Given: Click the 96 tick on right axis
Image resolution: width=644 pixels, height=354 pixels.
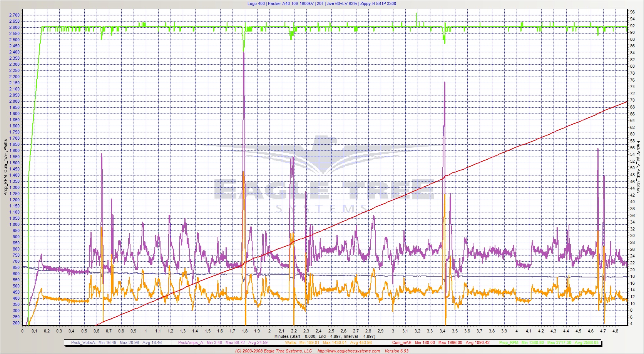Looking at the screenshot, I should [632, 12].
